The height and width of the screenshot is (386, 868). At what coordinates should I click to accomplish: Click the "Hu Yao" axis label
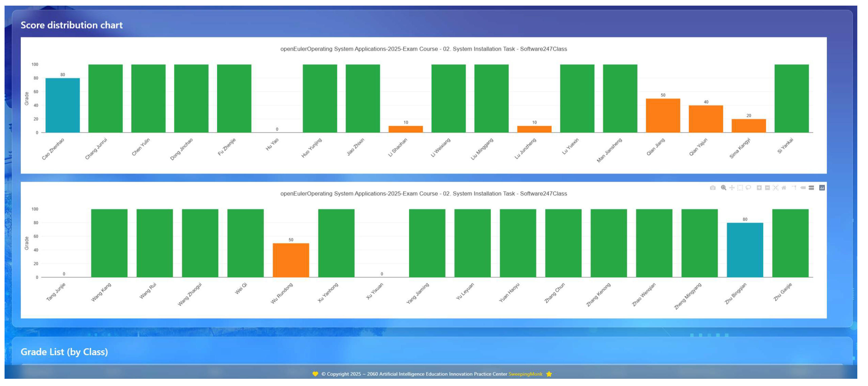click(x=272, y=144)
